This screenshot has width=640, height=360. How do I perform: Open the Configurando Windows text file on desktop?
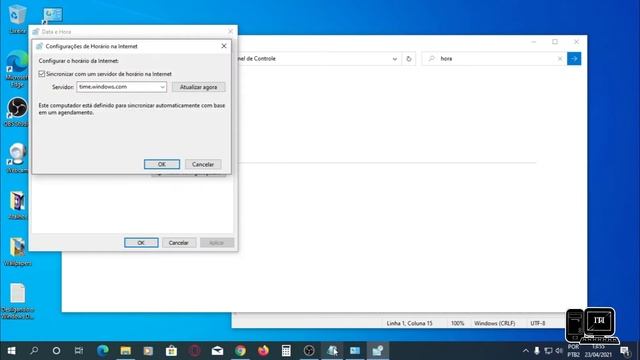click(x=17, y=301)
